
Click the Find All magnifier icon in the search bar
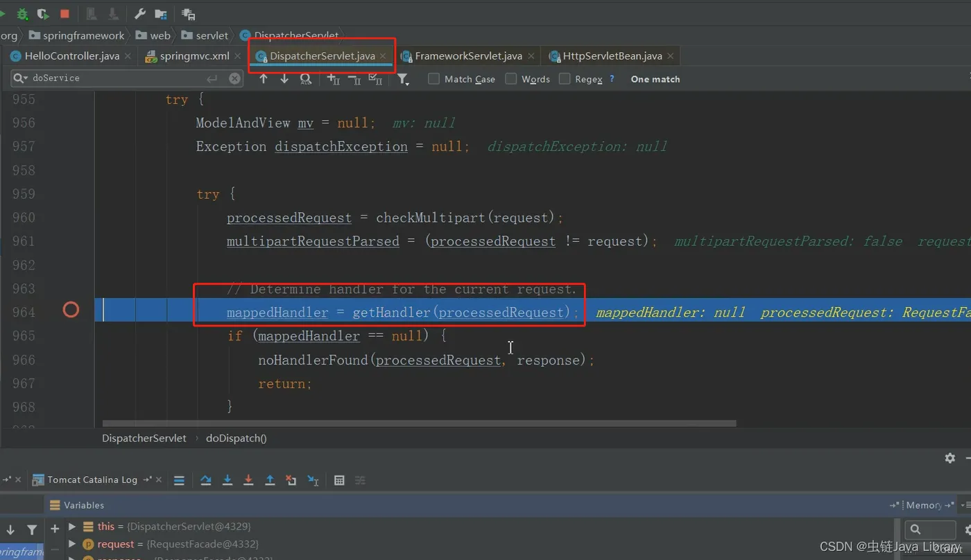tap(305, 79)
